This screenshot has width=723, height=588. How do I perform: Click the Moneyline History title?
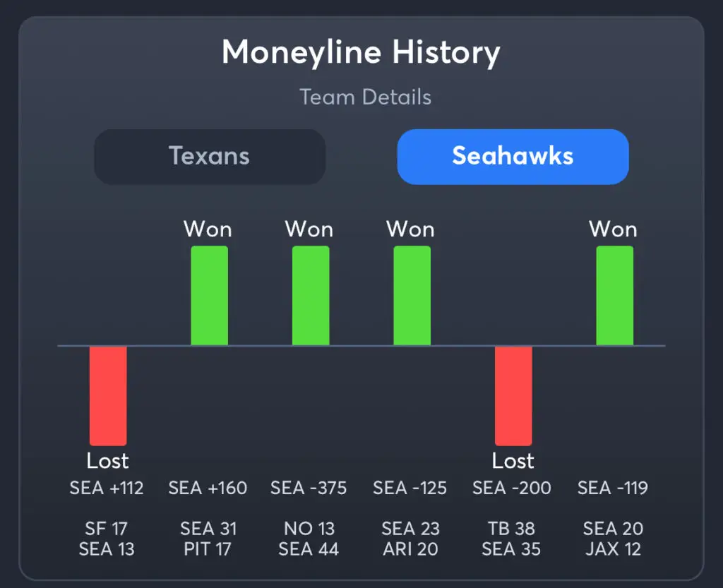361,53
